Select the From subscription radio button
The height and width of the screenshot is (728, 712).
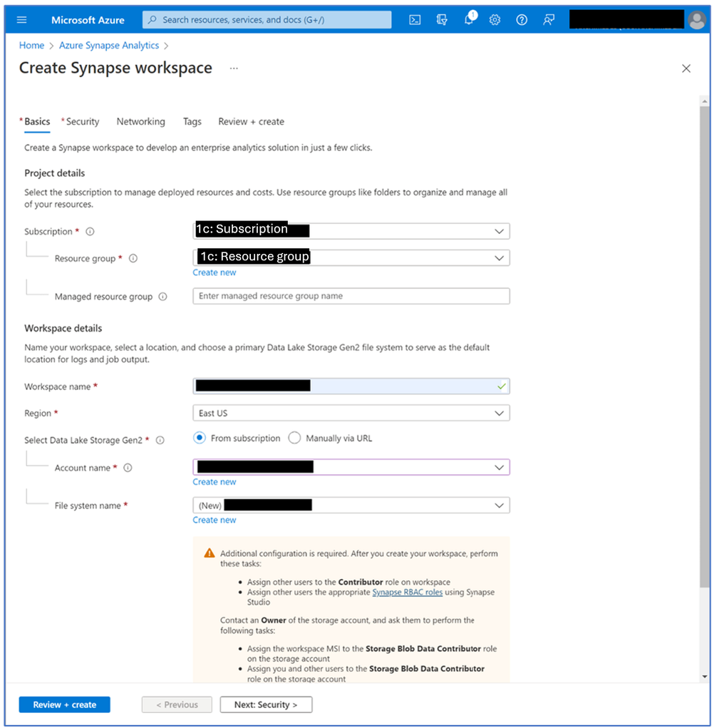pos(200,438)
